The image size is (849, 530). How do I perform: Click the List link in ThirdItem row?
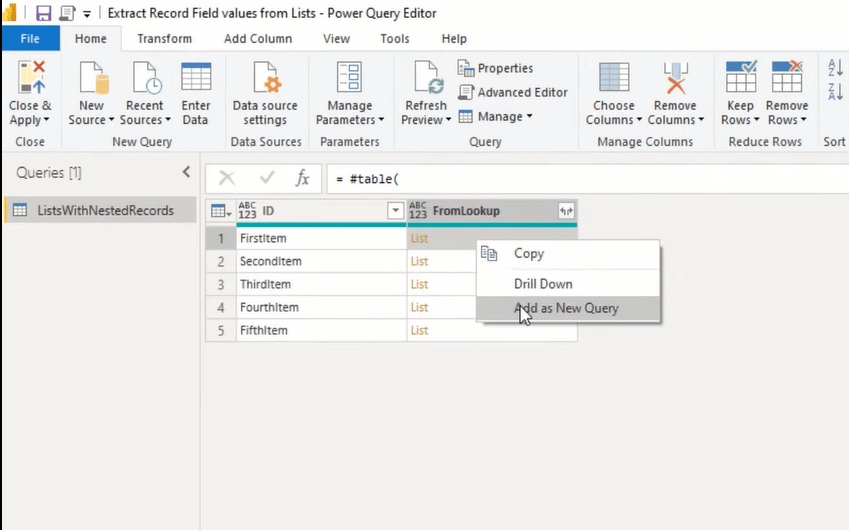click(x=419, y=284)
